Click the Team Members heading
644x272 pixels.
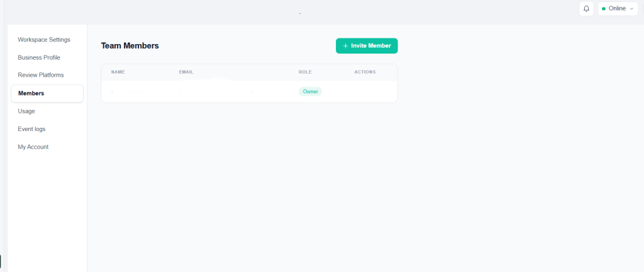130,45
